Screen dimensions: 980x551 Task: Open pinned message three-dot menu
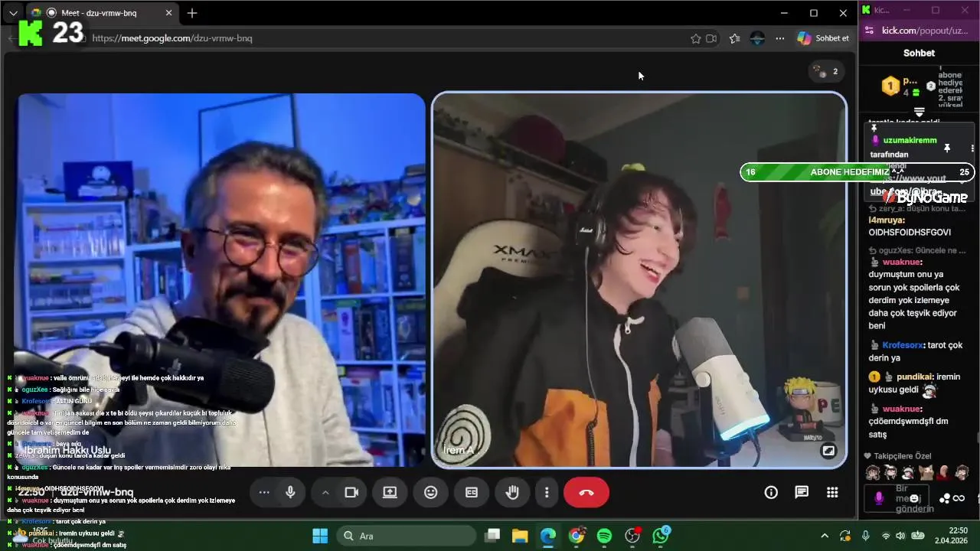[972, 148]
